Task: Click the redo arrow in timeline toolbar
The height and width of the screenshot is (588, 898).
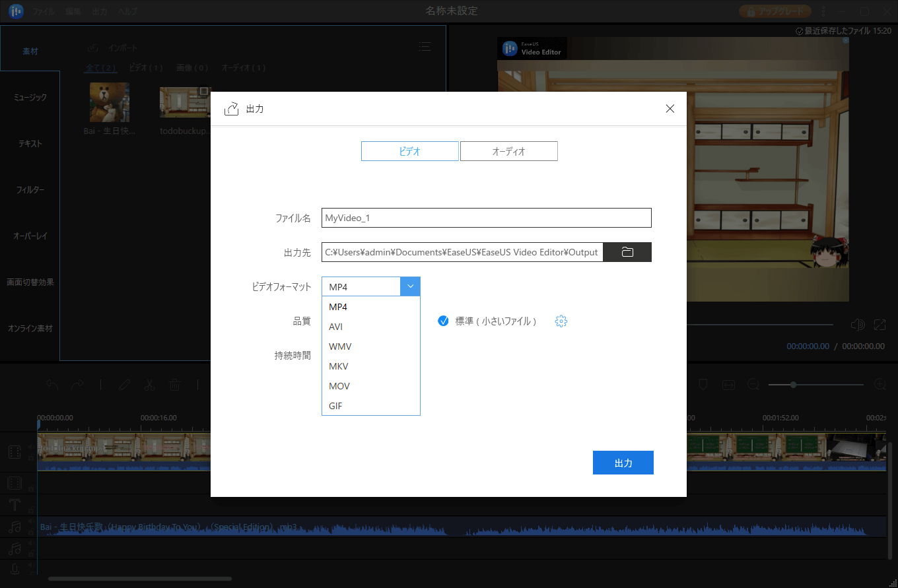Action: (77, 385)
